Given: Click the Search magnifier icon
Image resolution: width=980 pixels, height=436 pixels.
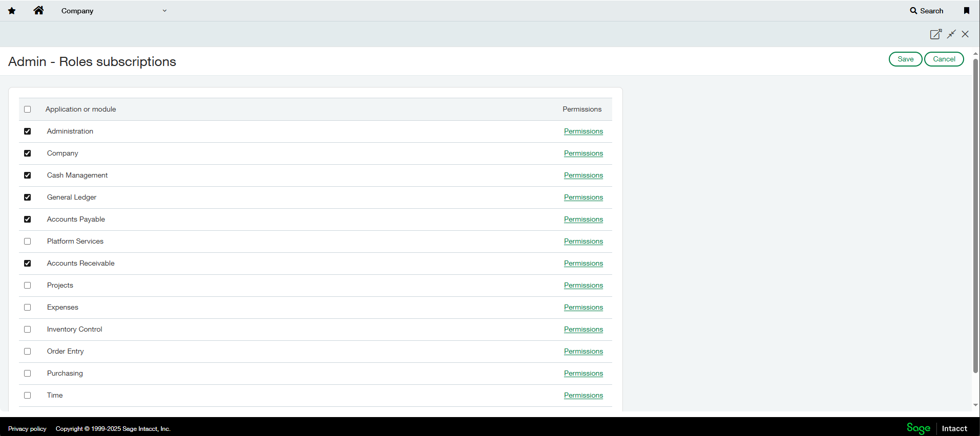Looking at the screenshot, I should [913, 11].
